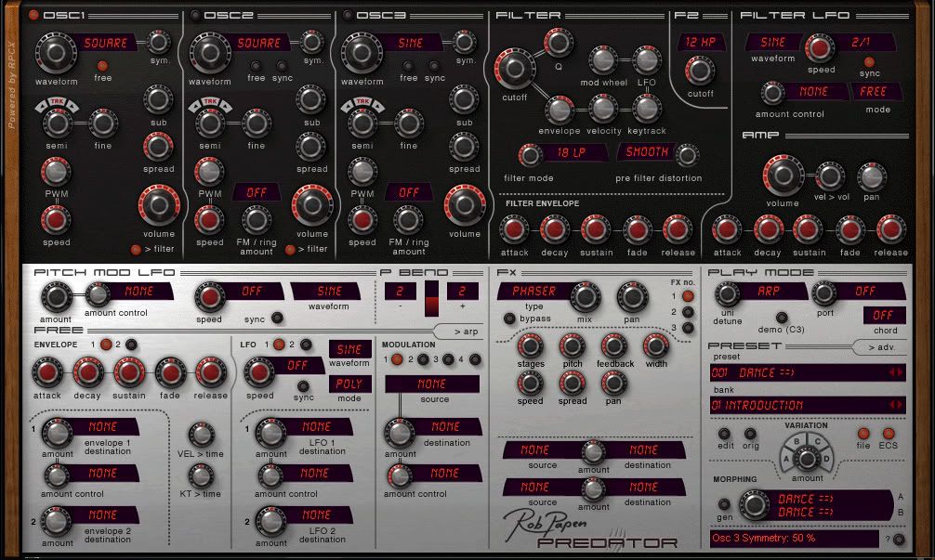Click the Filter LFO speed knob
Image resolution: width=935 pixels, height=560 pixels.
pos(820,48)
